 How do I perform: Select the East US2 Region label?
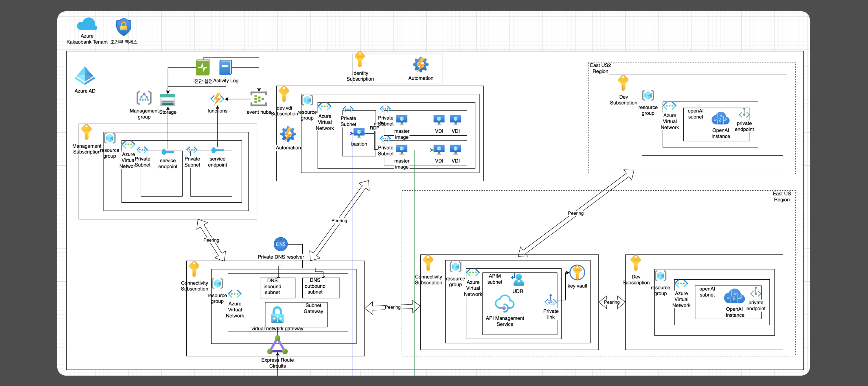pos(600,68)
